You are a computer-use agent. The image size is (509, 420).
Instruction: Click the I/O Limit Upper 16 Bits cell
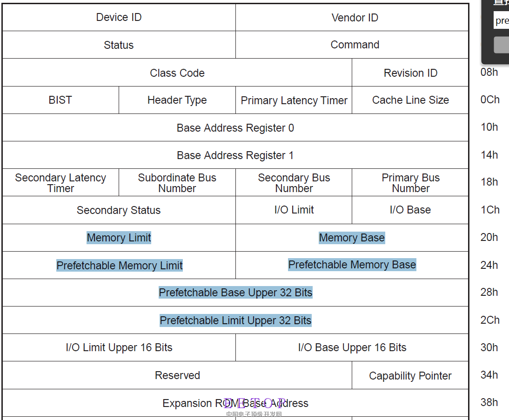[119, 347]
